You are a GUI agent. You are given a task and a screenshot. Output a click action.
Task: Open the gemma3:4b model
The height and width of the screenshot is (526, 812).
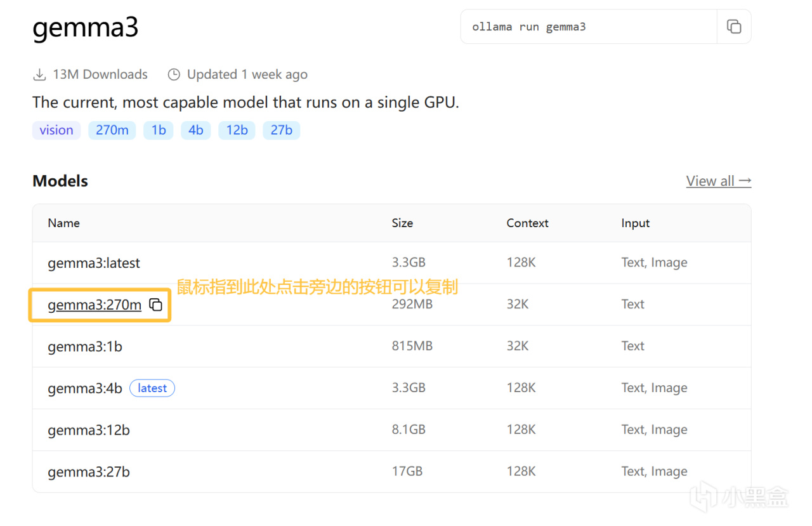click(85, 388)
